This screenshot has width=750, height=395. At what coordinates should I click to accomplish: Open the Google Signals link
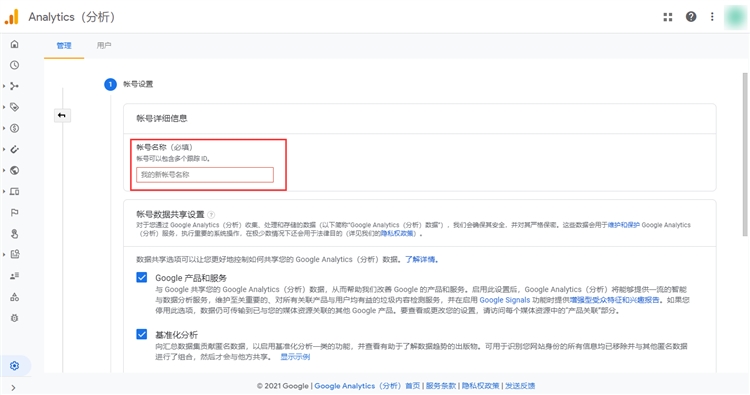505,300
